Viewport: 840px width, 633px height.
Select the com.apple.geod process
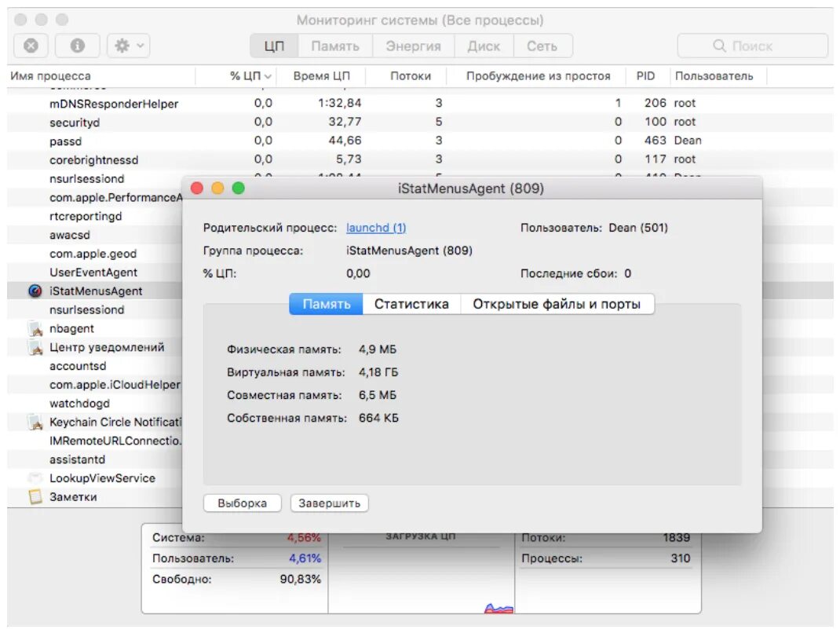tap(93, 254)
